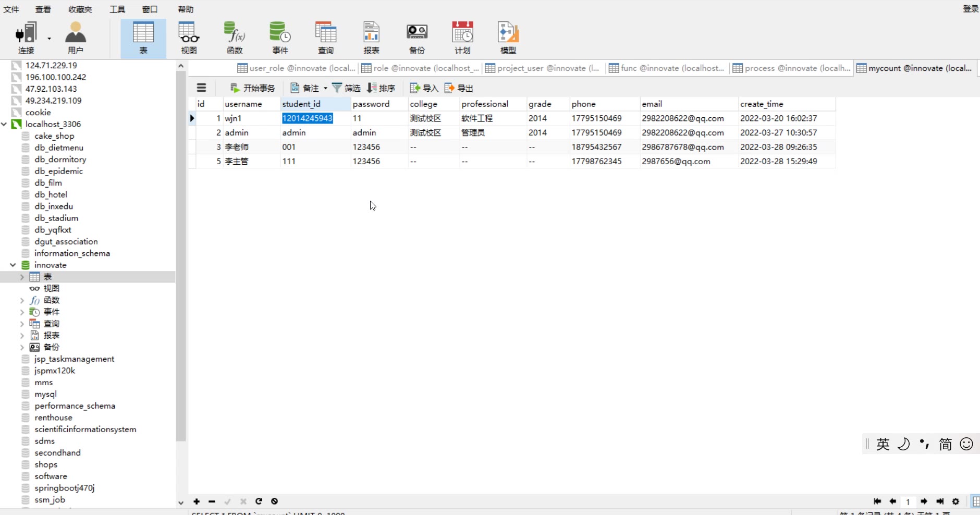Screen dimensions: 980x515
Task: Sort by the create_time column header
Action: pyautogui.click(x=787, y=104)
